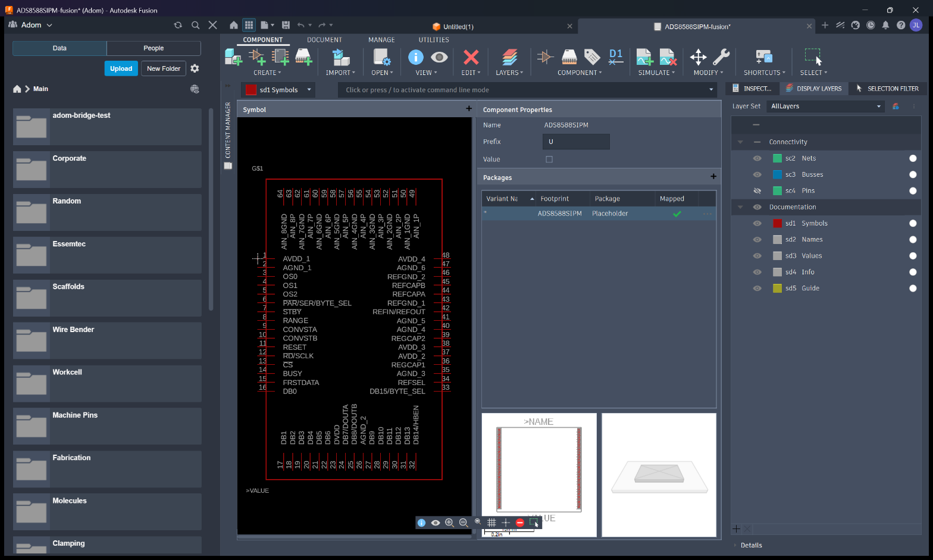
Task: Open the Machine Pins folder
Action: pyautogui.click(x=107, y=427)
